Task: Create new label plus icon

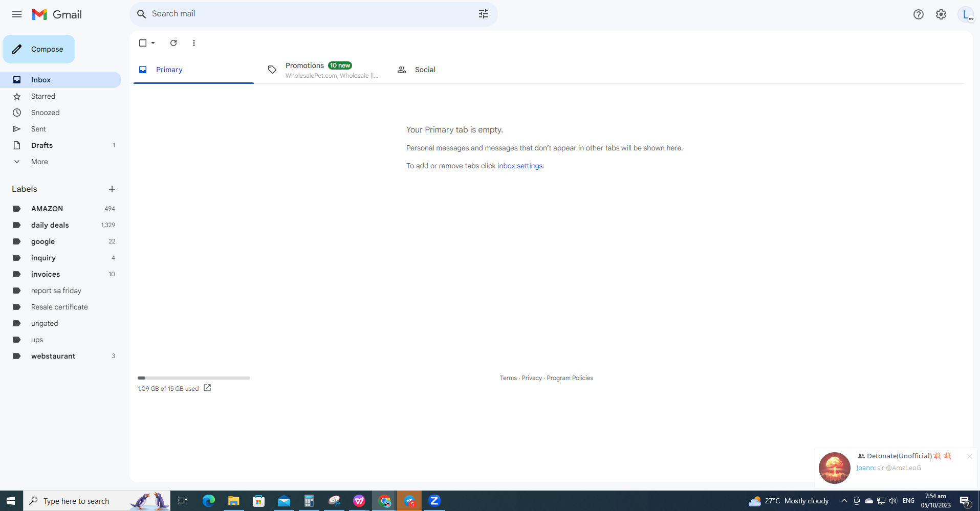Action: coord(112,189)
